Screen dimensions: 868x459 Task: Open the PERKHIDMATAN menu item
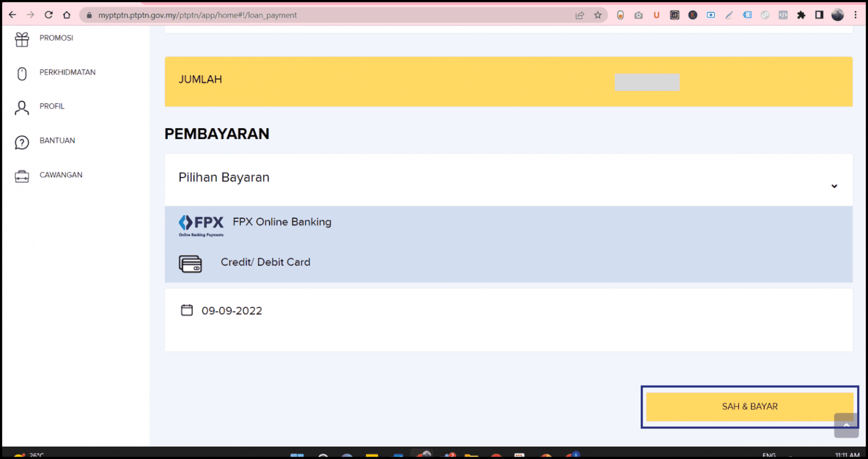click(x=67, y=72)
